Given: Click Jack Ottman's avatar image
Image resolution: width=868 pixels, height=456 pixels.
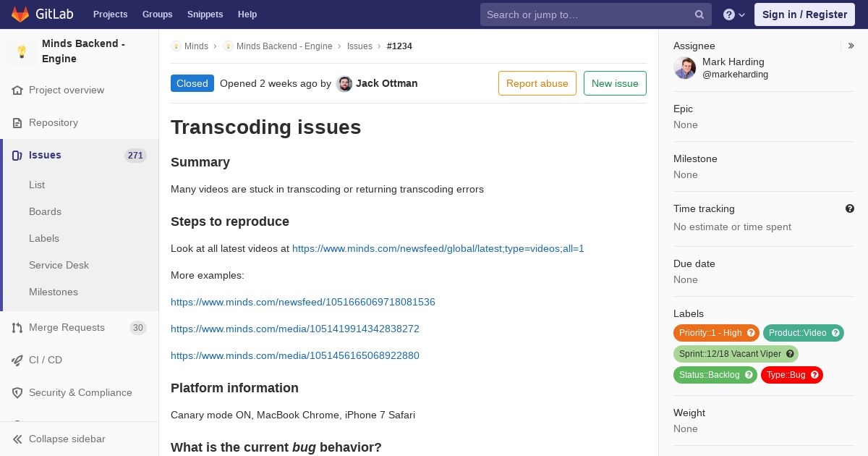Looking at the screenshot, I should click(344, 84).
